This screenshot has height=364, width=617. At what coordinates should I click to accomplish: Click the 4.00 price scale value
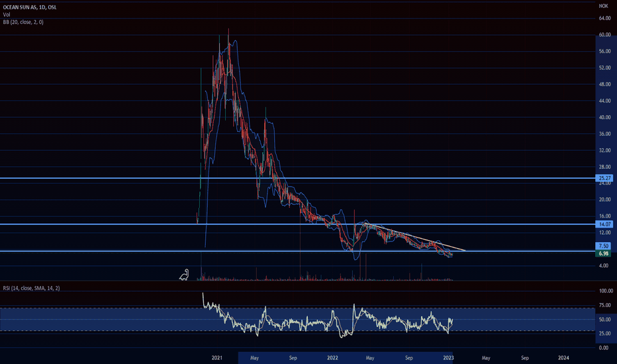[604, 265]
